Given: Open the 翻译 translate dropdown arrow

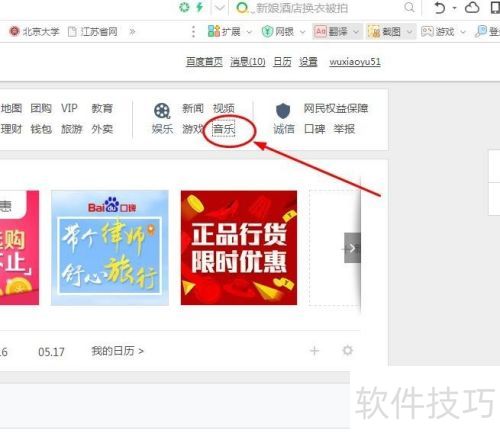Looking at the screenshot, I should [x=356, y=32].
